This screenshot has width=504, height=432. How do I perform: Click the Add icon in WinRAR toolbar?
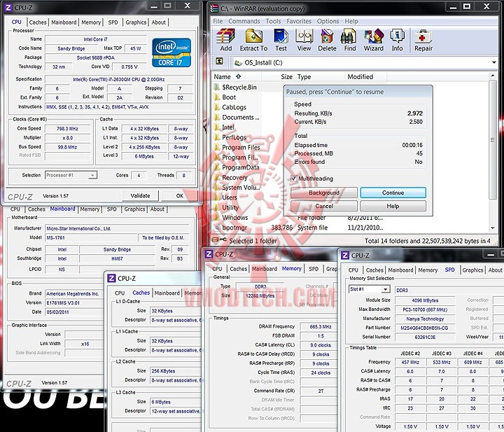click(225, 40)
